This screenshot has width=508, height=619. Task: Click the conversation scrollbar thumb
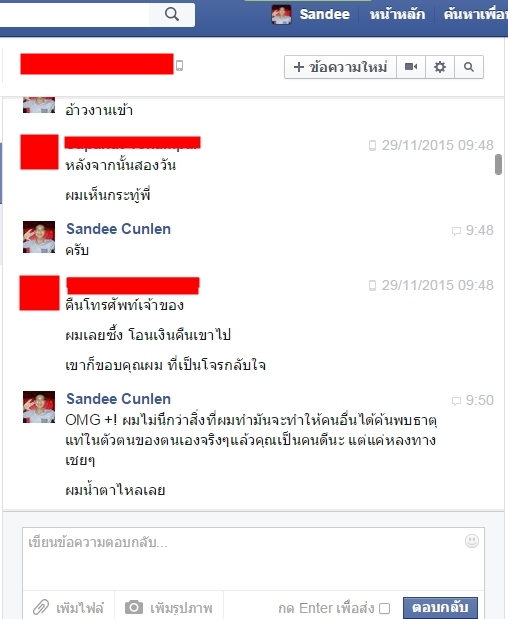[x=499, y=164]
